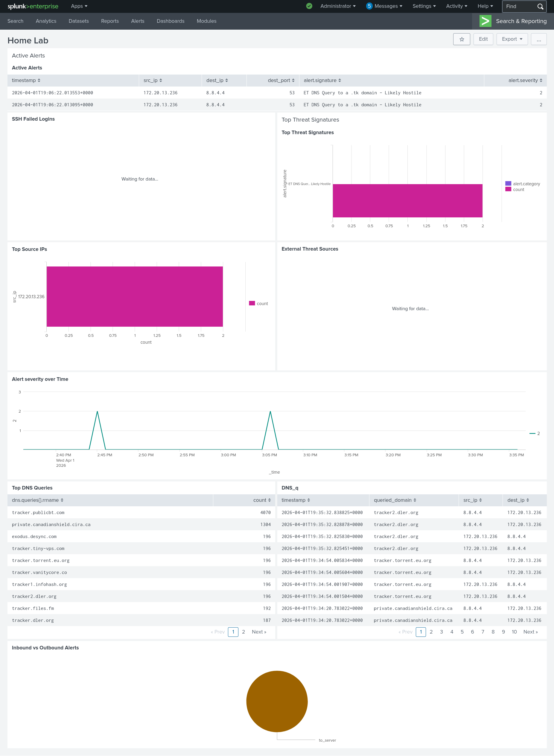Open the Apps dropdown menu
This screenshot has height=756, width=554.
pos(79,6)
